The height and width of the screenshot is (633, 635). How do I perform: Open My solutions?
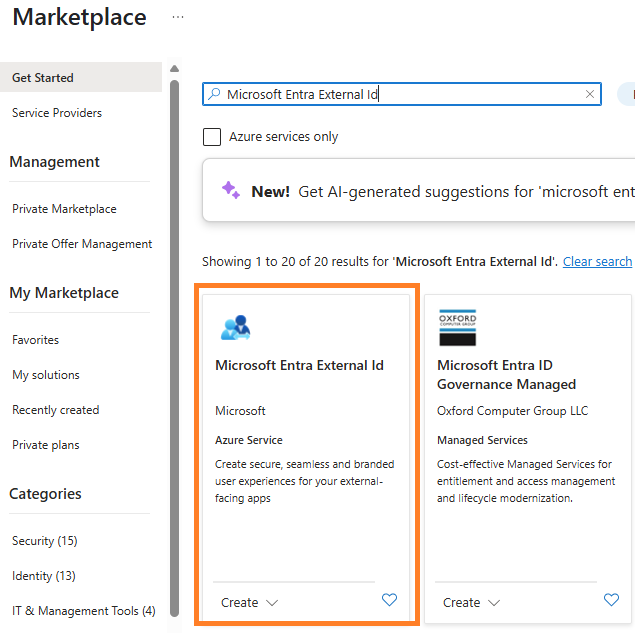click(46, 375)
